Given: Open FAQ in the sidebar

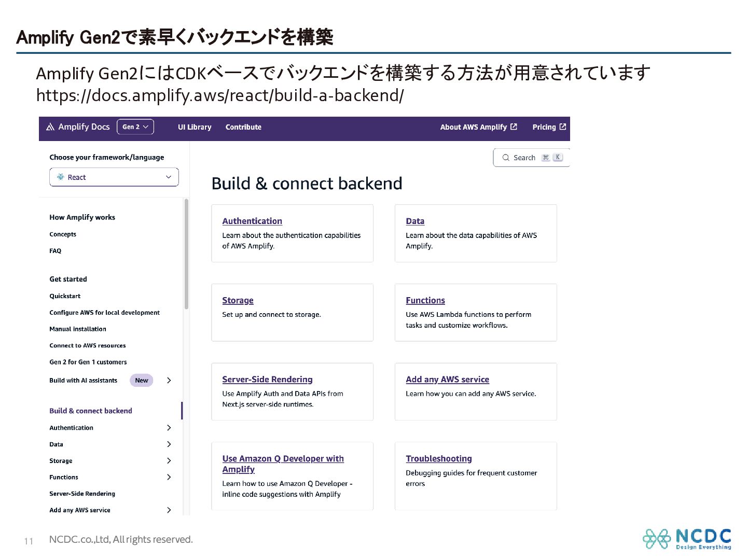Looking at the screenshot, I should [x=56, y=251].
